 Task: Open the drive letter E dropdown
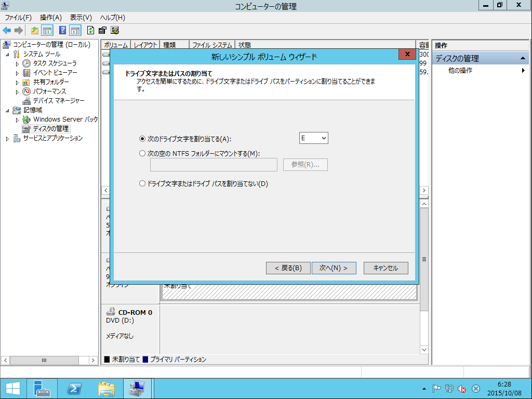coord(313,138)
